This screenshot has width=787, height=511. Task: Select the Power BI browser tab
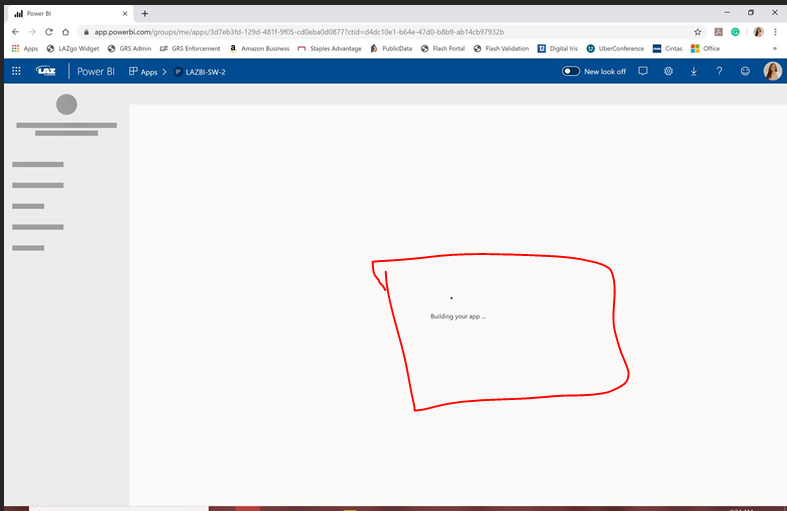(x=70, y=14)
